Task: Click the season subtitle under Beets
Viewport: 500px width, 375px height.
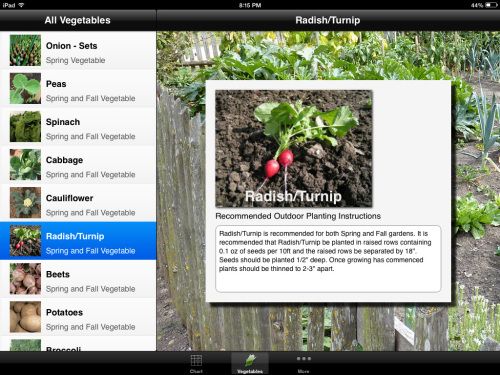Action: click(x=90, y=289)
